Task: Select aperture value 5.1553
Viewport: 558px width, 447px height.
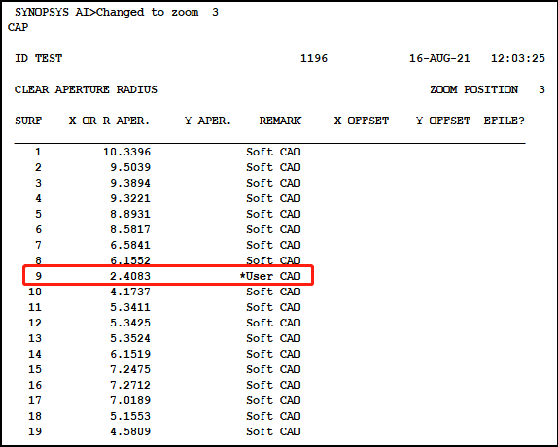Action: pyautogui.click(x=130, y=416)
